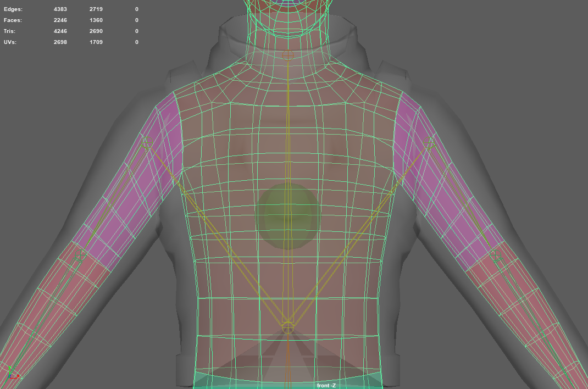Screen dimensions: 588x389
Task: Click the Faces value 1360
Action: (x=96, y=20)
